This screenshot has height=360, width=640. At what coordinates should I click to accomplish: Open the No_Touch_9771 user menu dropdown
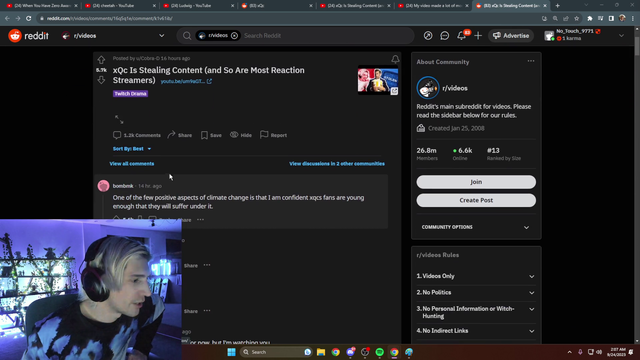click(621, 36)
